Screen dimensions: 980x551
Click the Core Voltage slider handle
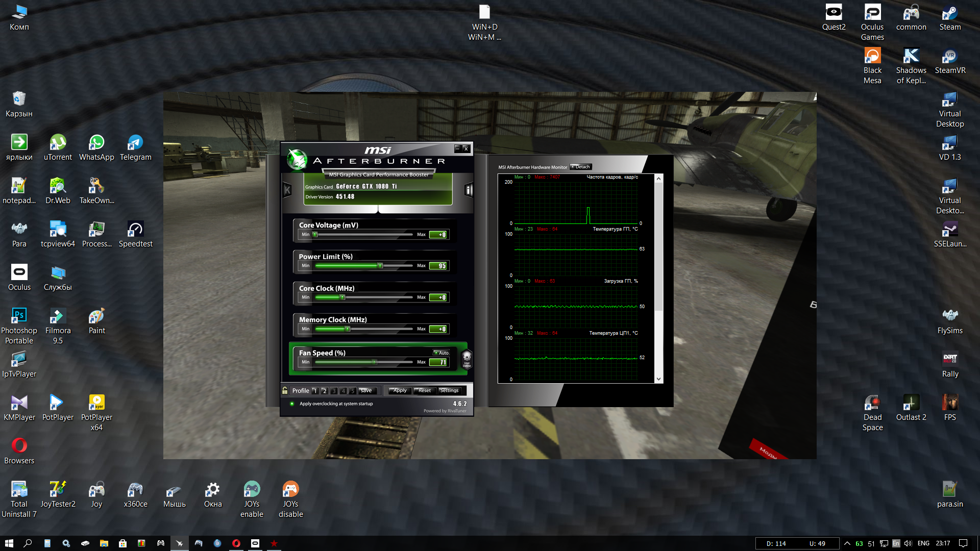click(315, 235)
